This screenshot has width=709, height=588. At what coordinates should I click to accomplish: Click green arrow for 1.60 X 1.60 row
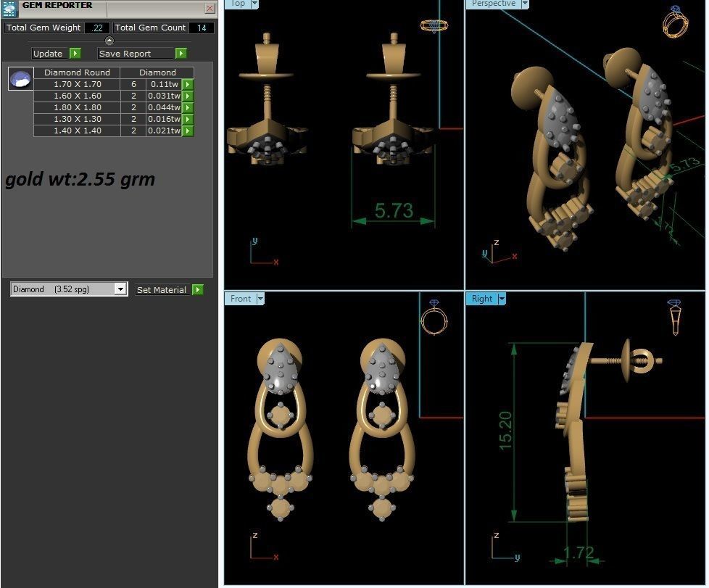[x=188, y=96]
